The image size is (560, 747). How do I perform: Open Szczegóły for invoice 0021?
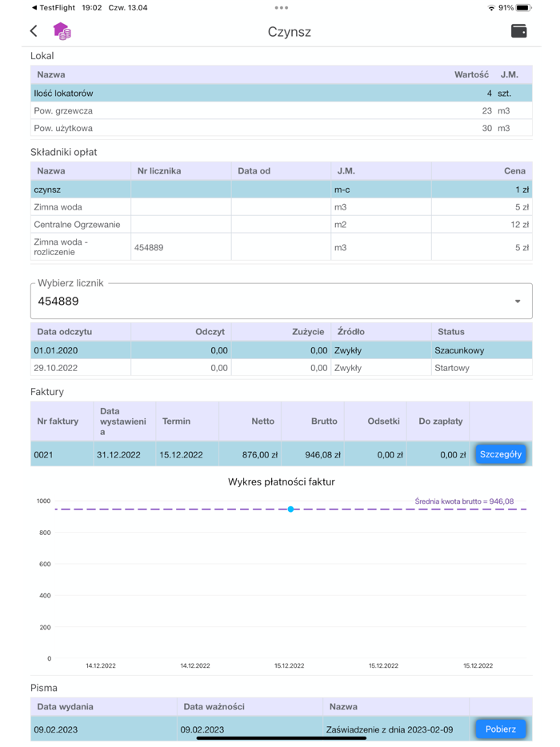click(x=501, y=454)
